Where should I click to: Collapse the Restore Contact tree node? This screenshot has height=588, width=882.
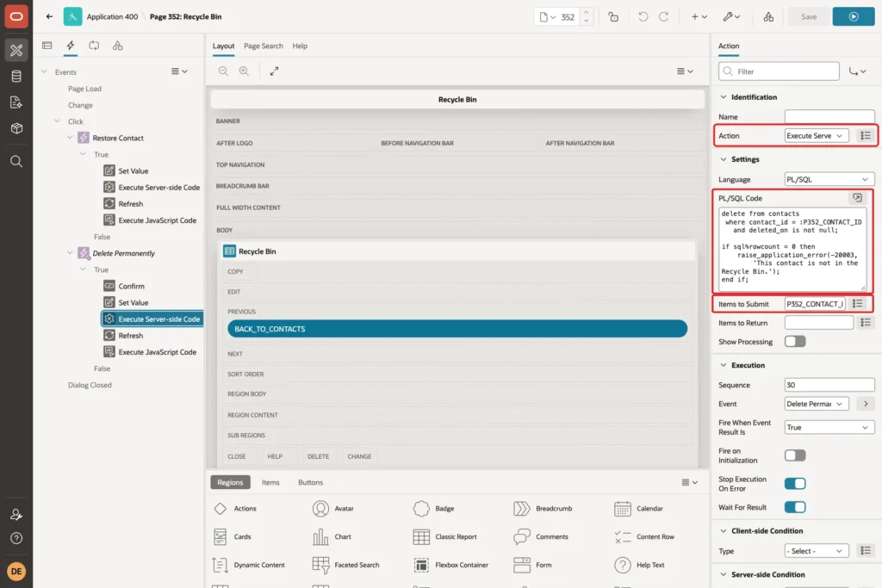[x=71, y=138]
